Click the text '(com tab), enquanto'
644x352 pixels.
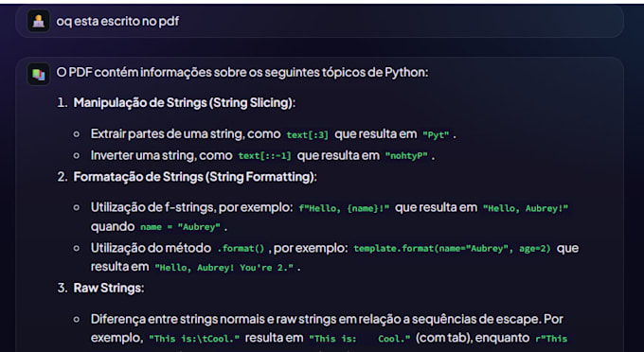point(473,338)
